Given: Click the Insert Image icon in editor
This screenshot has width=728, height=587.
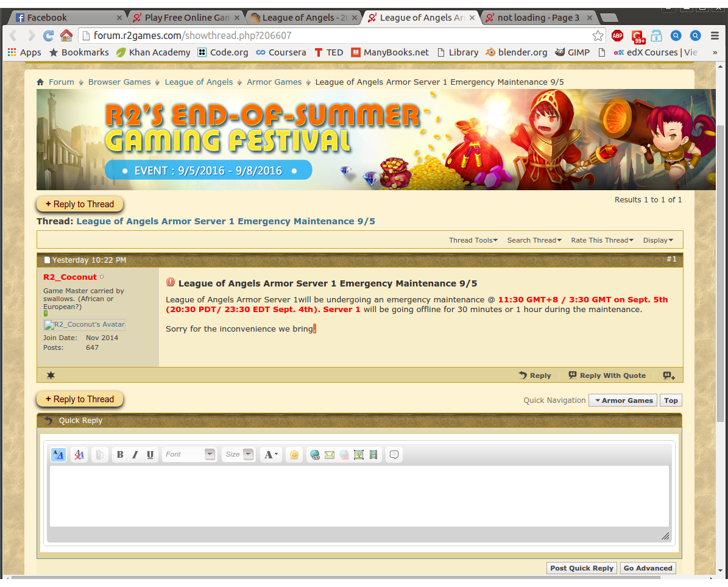Looking at the screenshot, I should (359, 455).
